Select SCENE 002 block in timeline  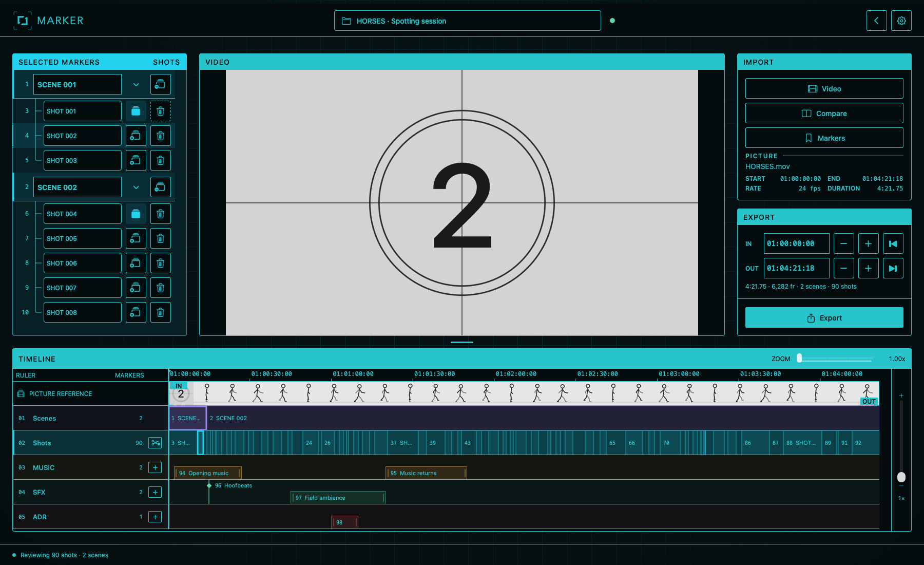543,418
